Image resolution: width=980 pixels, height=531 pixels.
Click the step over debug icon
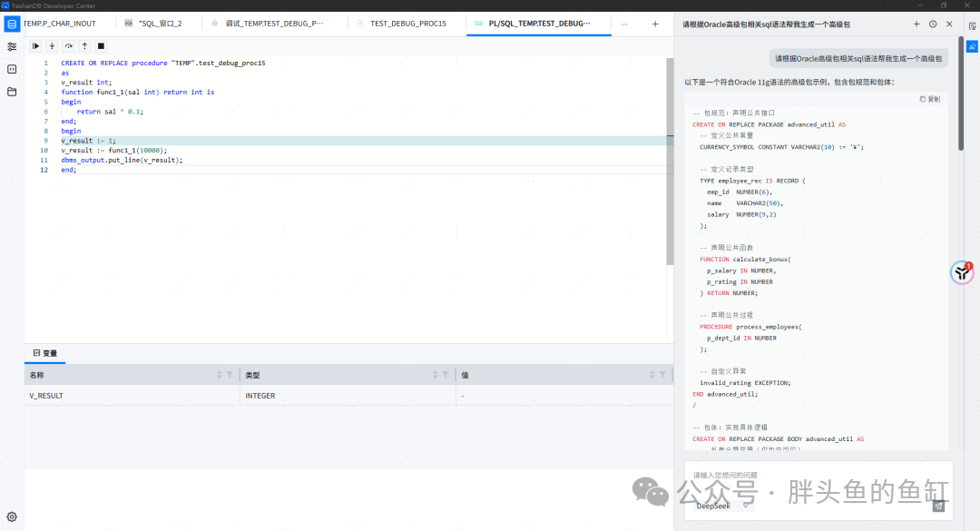click(69, 46)
